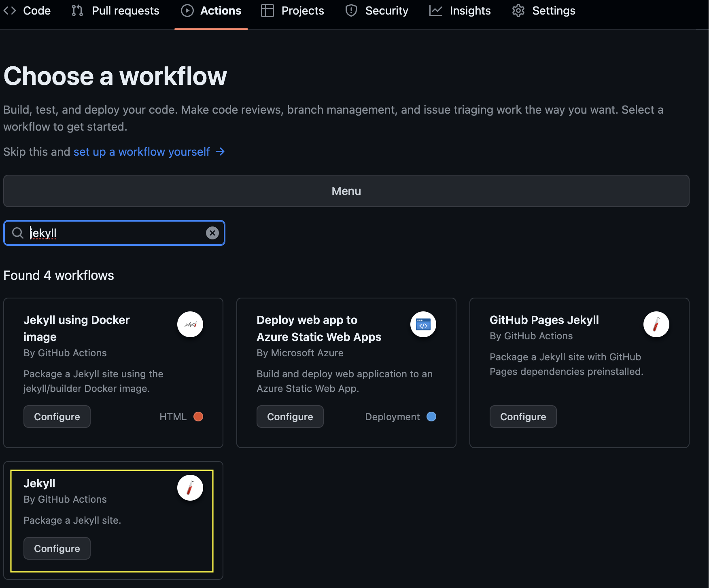The height and width of the screenshot is (588, 709).
Task: Click the Deployment category blue dot
Action: coord(431,417)
